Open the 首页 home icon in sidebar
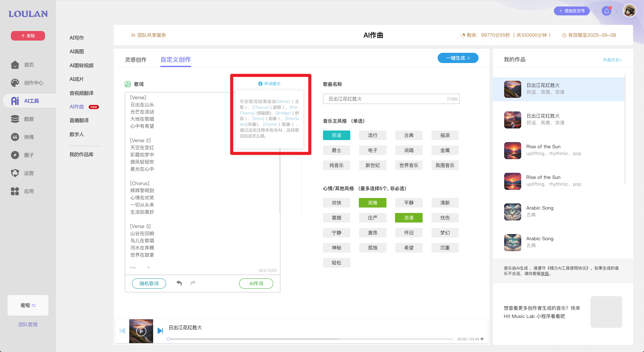Screen dimensions: 644x352 (x=15, y=64)
